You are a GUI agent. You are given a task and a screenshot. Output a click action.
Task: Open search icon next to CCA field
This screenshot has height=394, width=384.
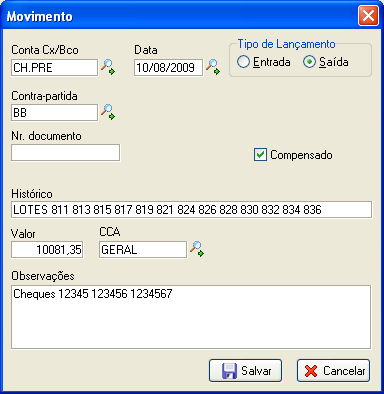[x=197, y=249]
